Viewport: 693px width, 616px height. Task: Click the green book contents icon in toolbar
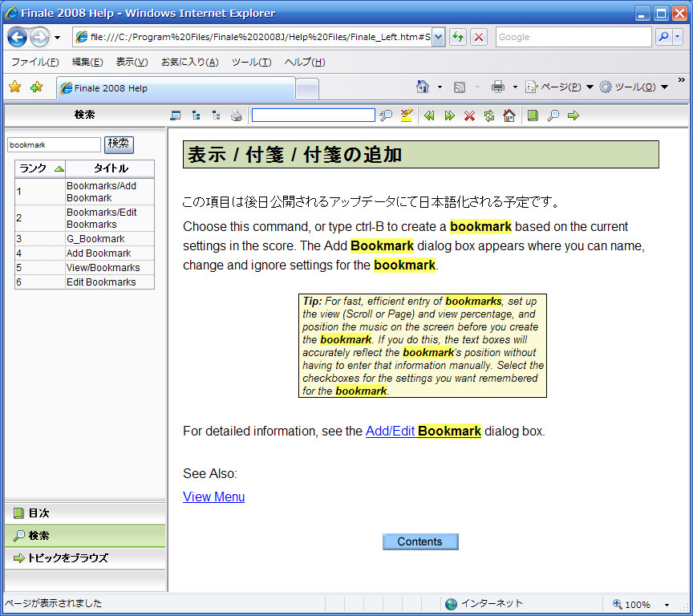(x=533, y=115)
